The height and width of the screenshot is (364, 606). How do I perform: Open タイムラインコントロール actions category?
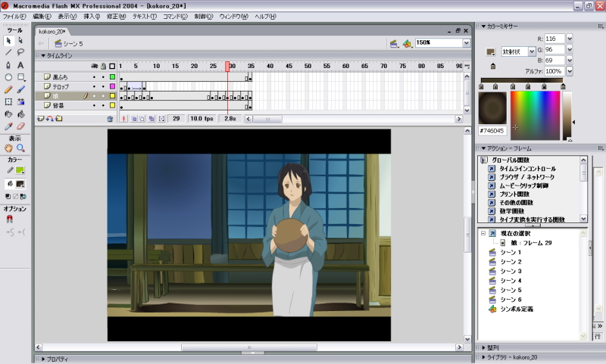527,169
